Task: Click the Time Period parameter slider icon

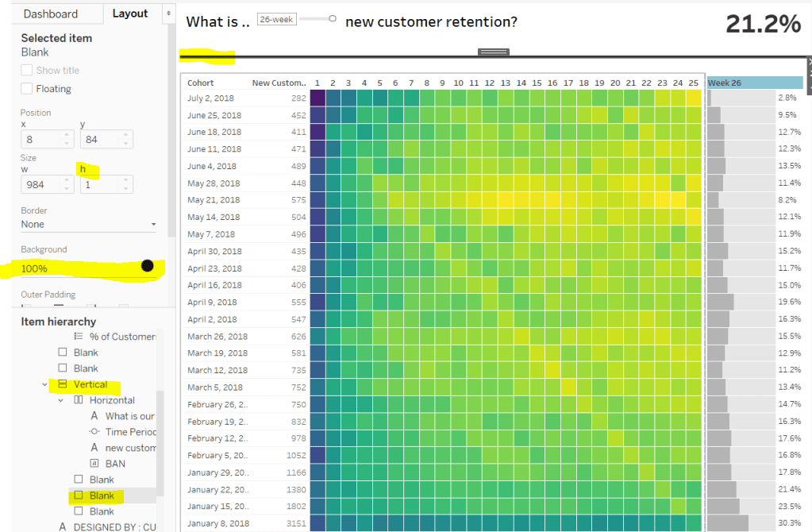Action: click(94, 432)
